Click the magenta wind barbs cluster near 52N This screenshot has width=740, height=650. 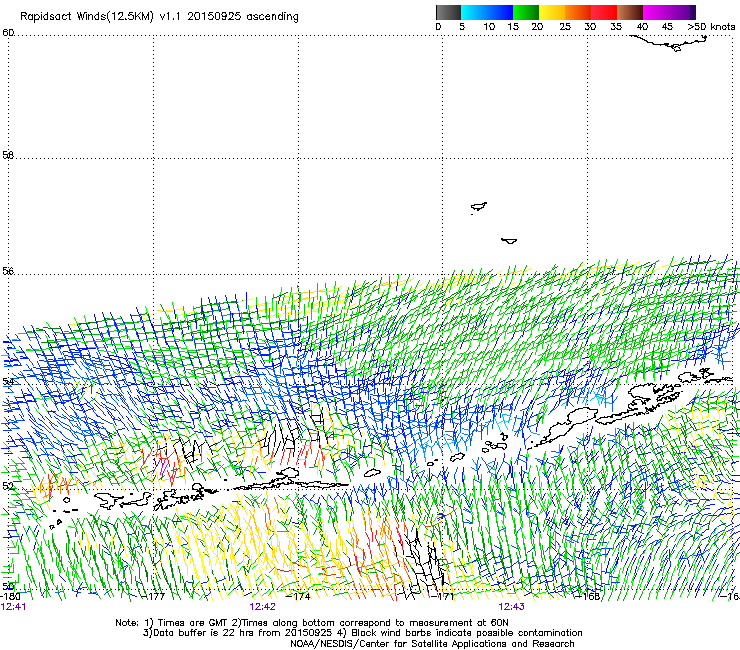tap(161, 465)
